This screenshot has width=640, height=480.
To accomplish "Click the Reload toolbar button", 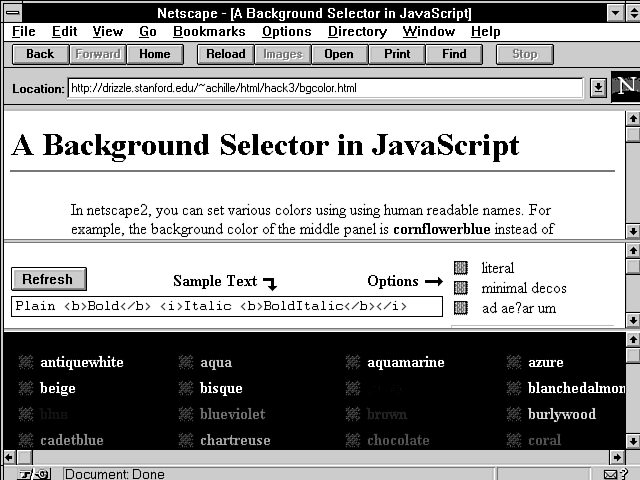I will (x=226, y=54).
